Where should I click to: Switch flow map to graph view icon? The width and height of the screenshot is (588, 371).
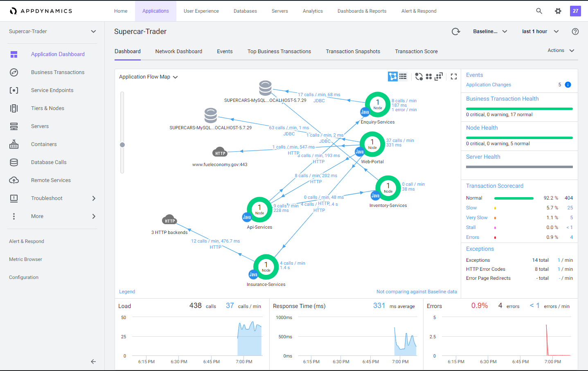point(393,76)
